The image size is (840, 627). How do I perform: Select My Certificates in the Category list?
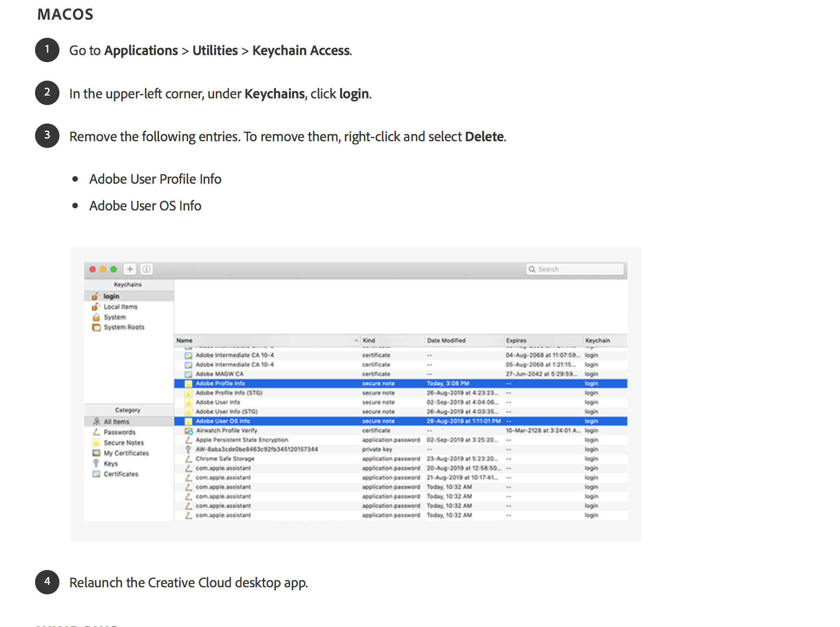(x=126, y=453)
